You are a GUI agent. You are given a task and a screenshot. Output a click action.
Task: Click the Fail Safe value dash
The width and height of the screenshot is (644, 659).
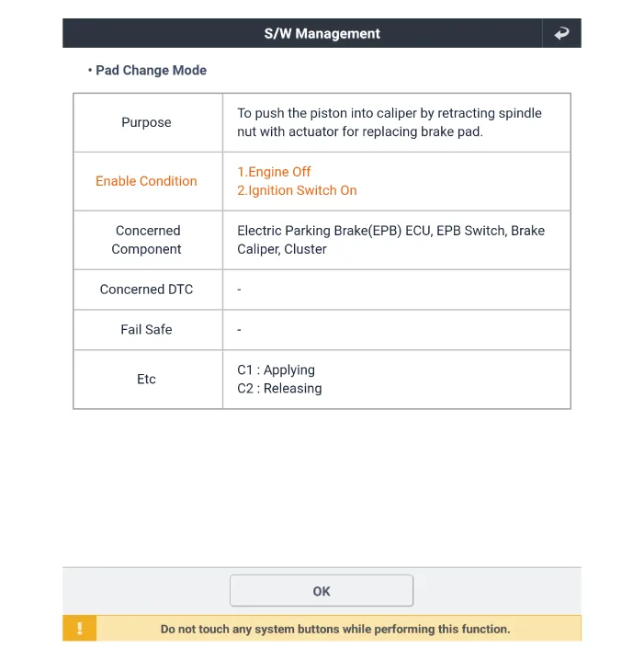[240, 329]
